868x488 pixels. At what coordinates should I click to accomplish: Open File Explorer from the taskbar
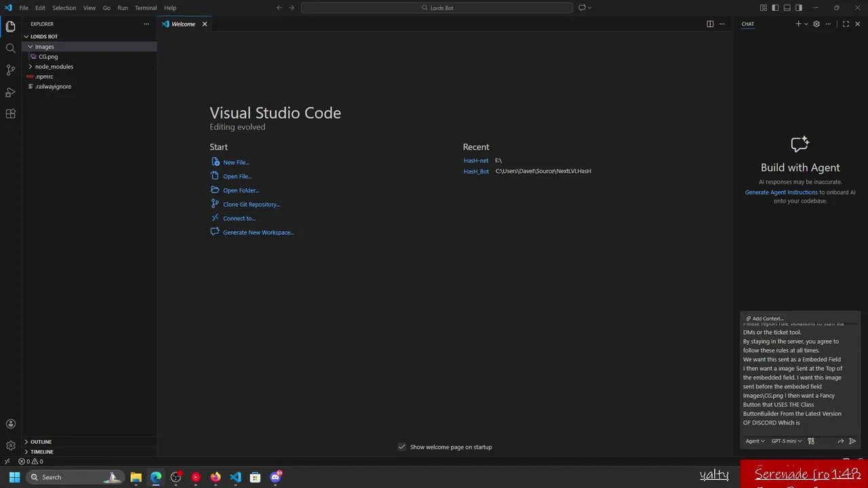click(136, 477)
